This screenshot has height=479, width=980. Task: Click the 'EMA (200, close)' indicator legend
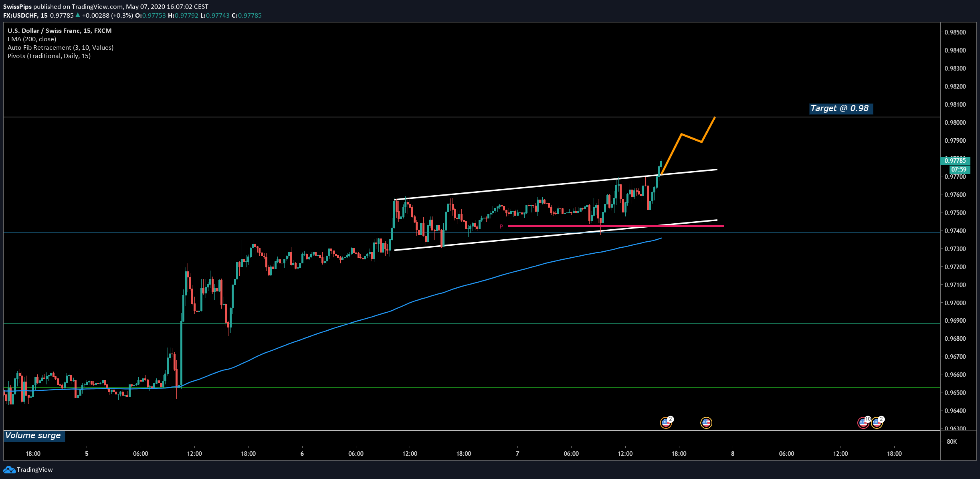(32, 39)
